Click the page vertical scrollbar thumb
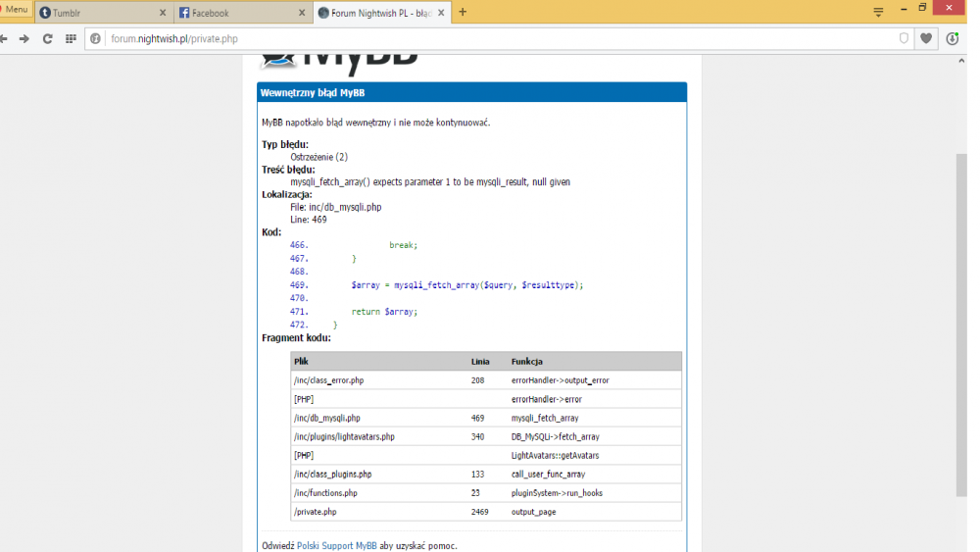Image resolution: width=980 pixels, height=552 pixels. (x=961, y=326)
